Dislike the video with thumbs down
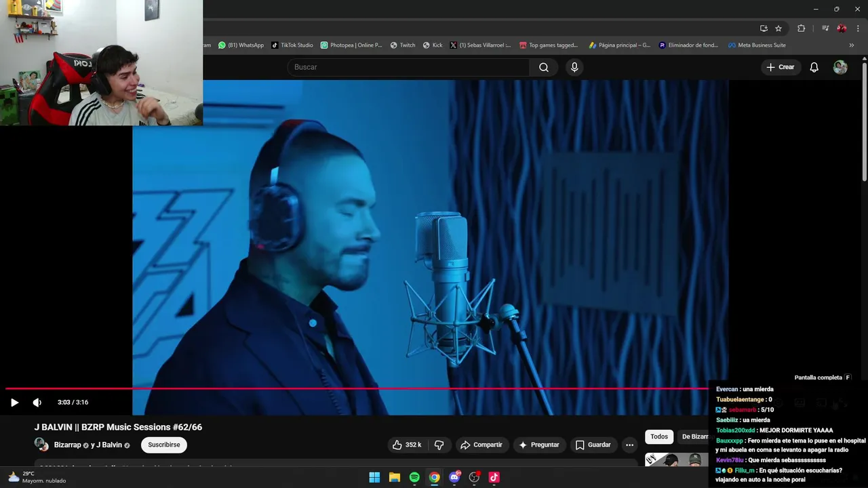This screenshot has width=868, height=488. point(439,445)
